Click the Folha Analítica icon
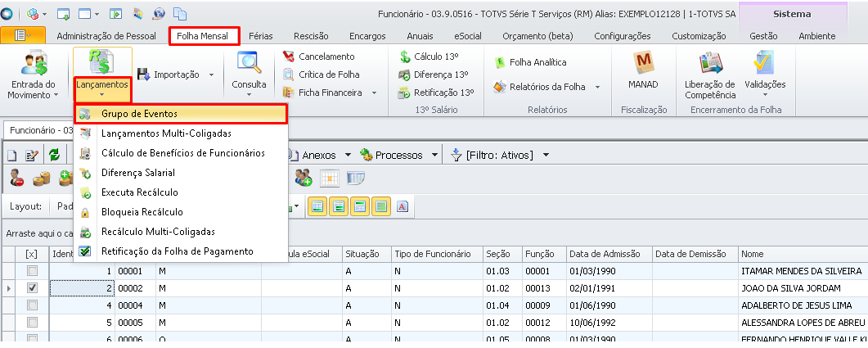The width and height of the screenshot is (868, 348). coord(500,62)
